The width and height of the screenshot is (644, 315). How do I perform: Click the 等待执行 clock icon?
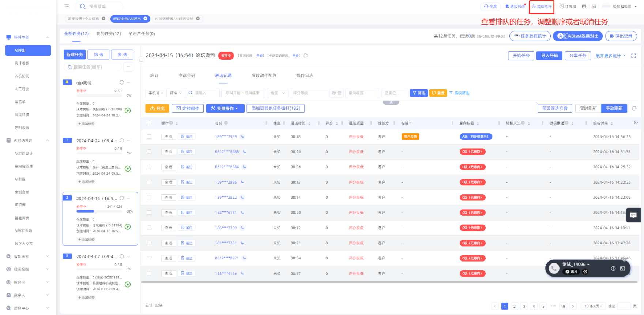(x=534, y=7)
